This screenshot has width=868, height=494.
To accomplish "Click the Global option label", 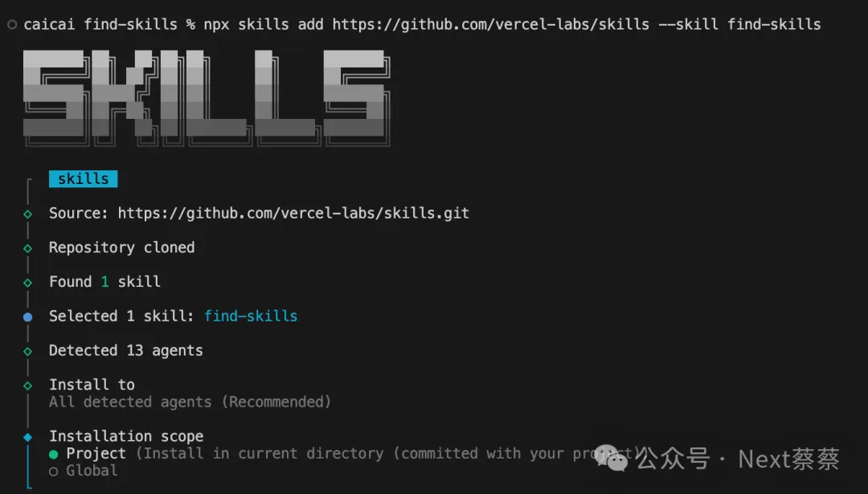I will 92,471.
